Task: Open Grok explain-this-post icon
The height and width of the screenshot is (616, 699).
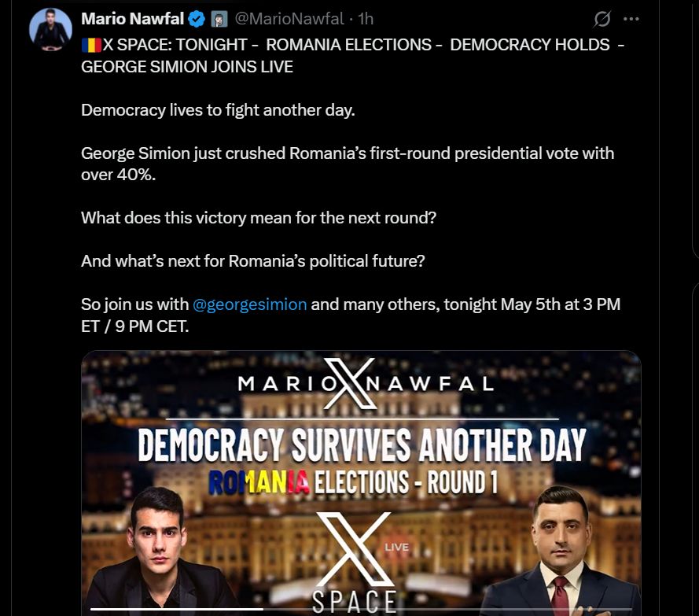Action: tap(602, 19)
